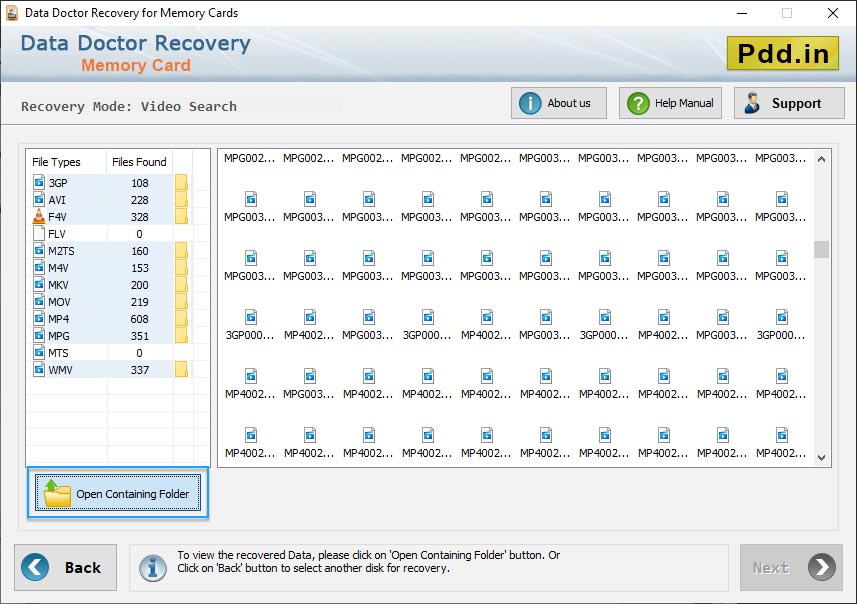Select the AVI file type icon

[39, 199]
